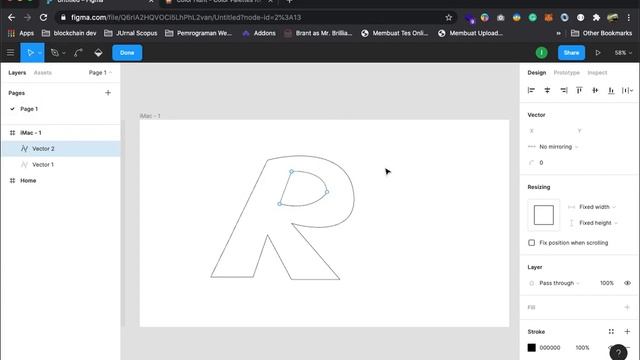The image size is (640, 360).
Task: Click the stroke opacity 100% value
Action: [x=582, y=347]
